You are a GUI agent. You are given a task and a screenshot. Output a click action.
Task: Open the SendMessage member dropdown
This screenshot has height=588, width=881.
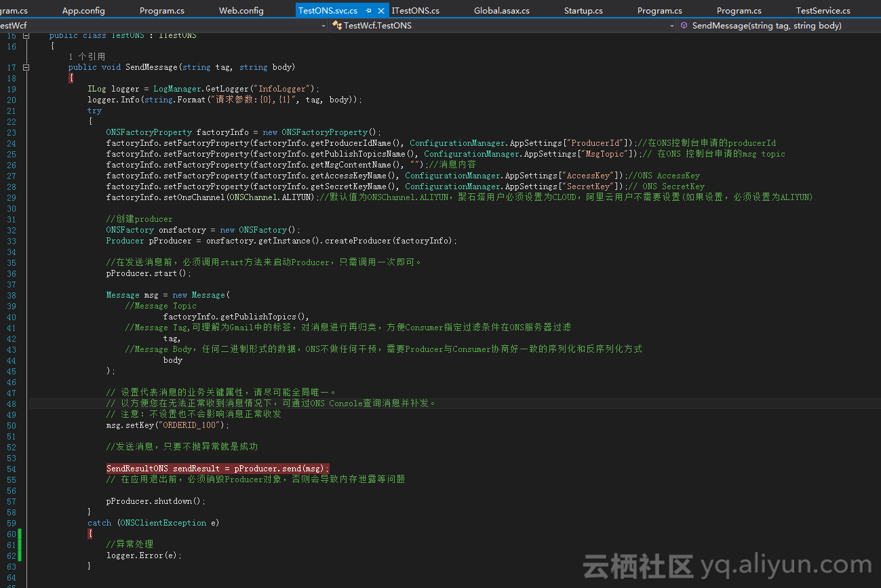coord(779,26)
